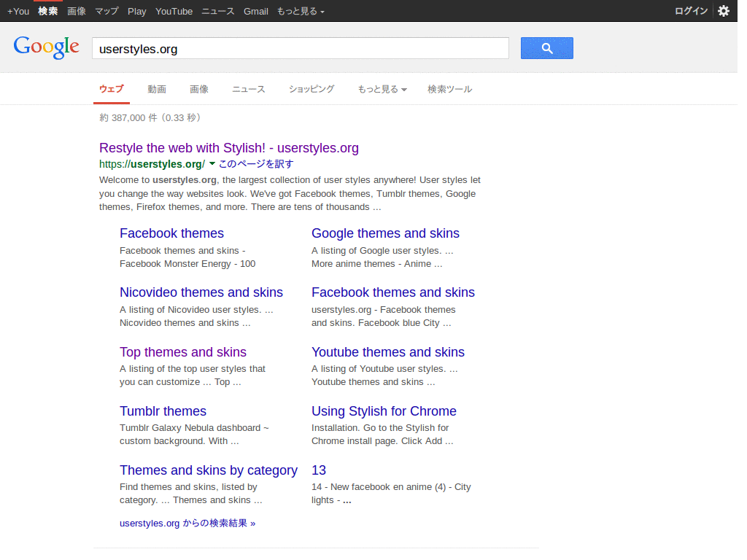747x560 pixels.
Task: Click the blue magnifier search button
Action: pos(546,48)
